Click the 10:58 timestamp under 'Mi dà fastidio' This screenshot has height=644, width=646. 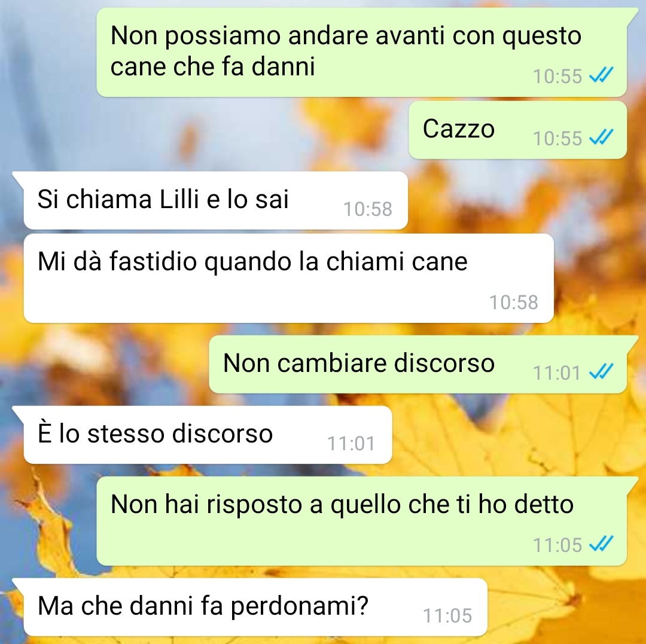(x=514, y=302)
